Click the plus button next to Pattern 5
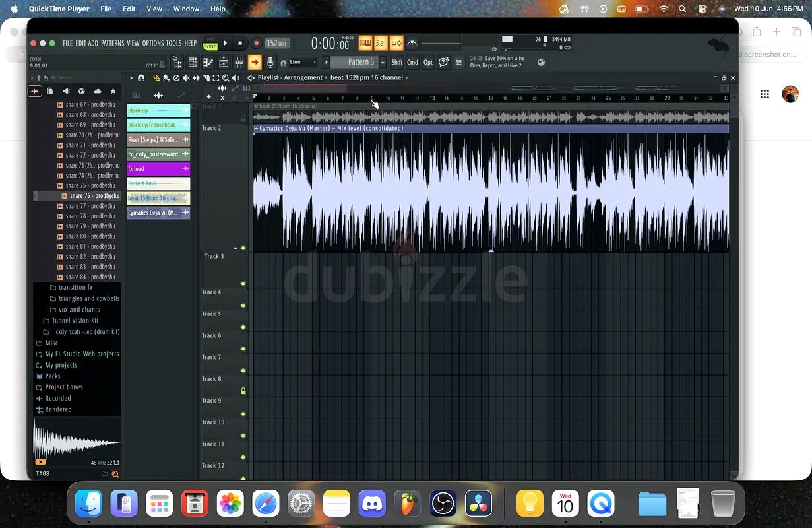 [x=383, y=63]
